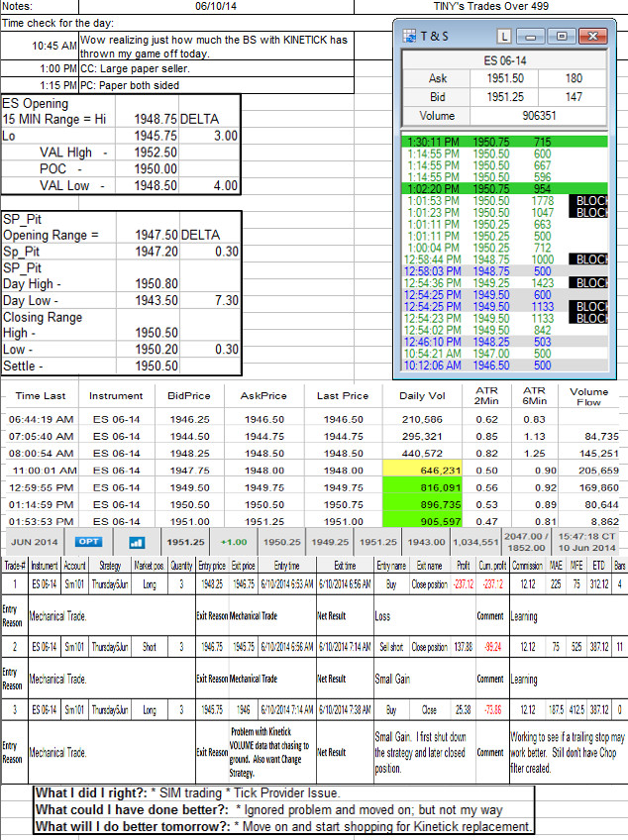The height and width of the screenshot is (840, 628).
Task: Minimize the T & S window
Action: pyautogui.click(x=531, y=37)
